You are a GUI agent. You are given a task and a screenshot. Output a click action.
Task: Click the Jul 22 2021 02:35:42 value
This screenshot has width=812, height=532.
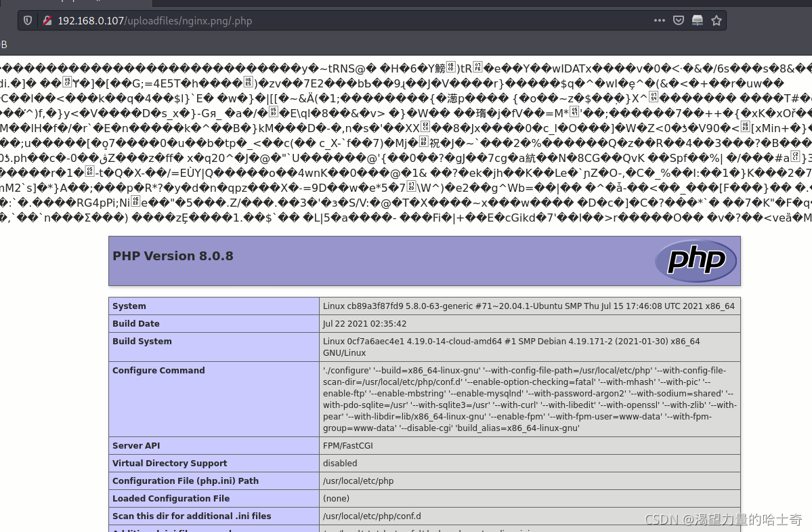point(364,324)
